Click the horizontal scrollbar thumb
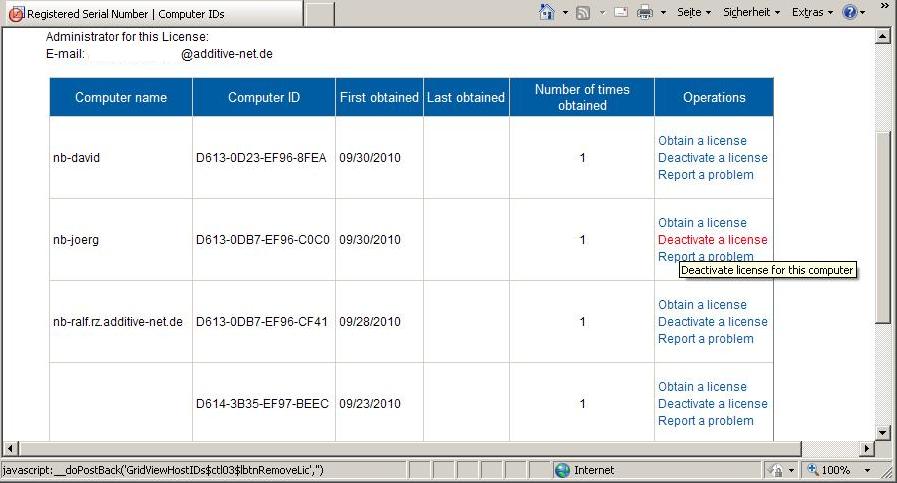Screen dimensions: 897x483 (410, 448)
